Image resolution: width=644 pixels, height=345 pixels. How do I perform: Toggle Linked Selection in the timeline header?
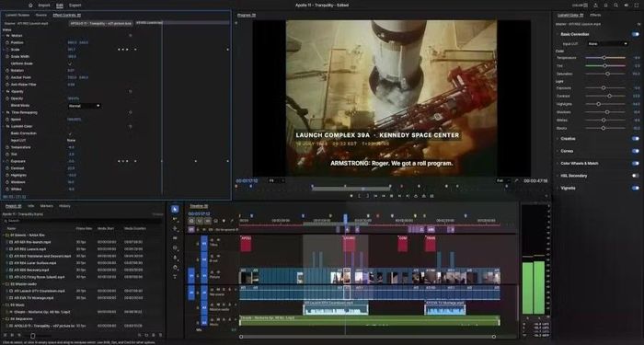pos(207,221)
